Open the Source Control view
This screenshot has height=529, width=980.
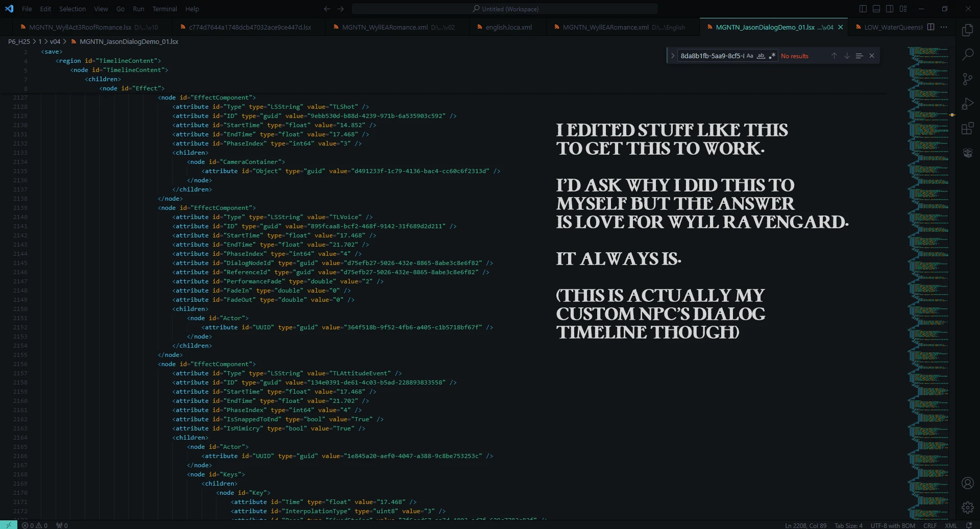pyautogui.click(x=967, y=79)
